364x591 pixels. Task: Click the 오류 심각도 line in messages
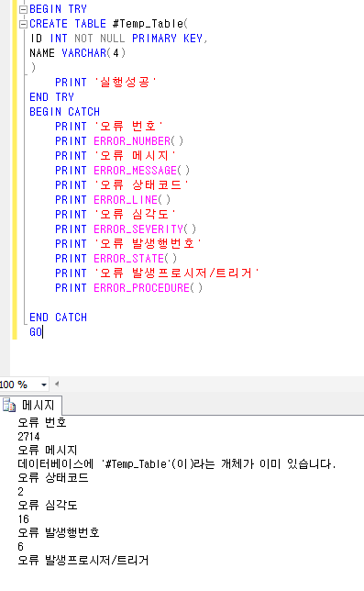point(48,505)
